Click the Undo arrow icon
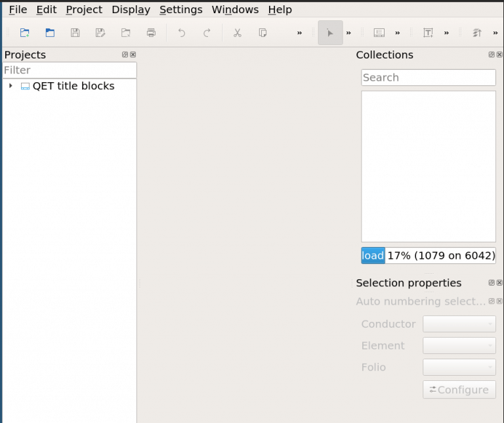504x423 pixels. (182, 33)
